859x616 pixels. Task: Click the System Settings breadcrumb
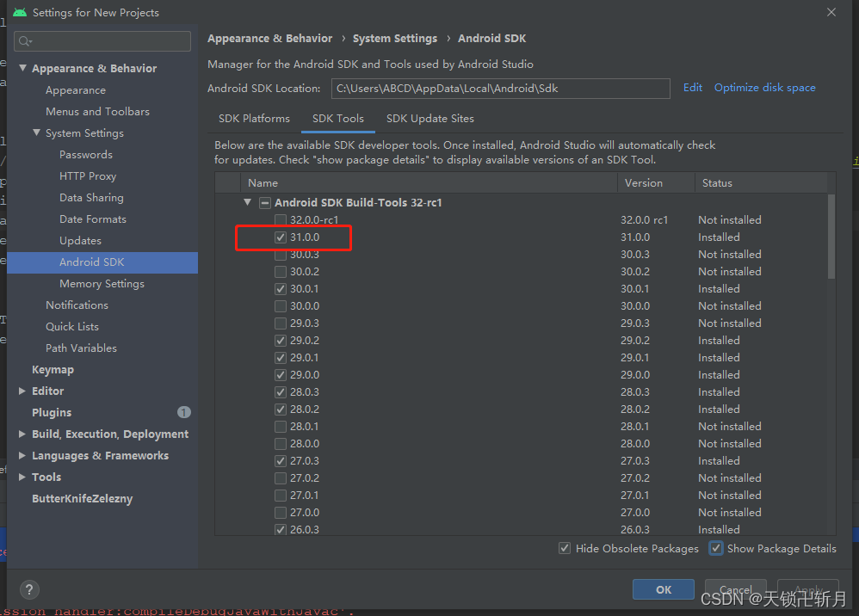pyautogui.click(x=395, y=39)
